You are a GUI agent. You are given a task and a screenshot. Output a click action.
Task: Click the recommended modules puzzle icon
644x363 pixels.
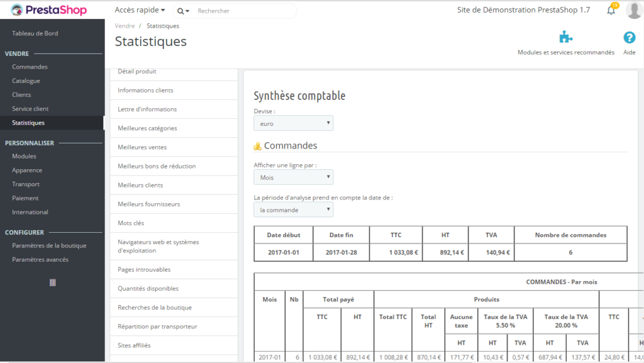tap(565, 37)
